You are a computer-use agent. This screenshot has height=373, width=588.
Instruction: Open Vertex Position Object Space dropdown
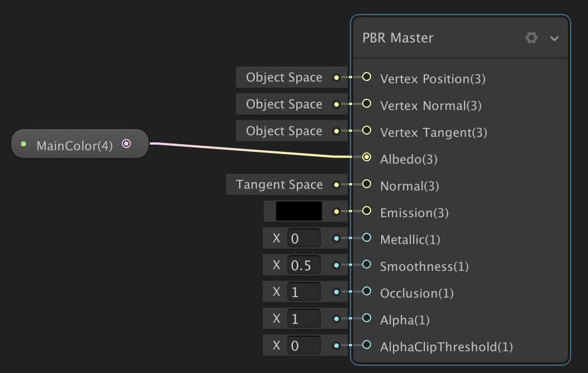point(284,78)
